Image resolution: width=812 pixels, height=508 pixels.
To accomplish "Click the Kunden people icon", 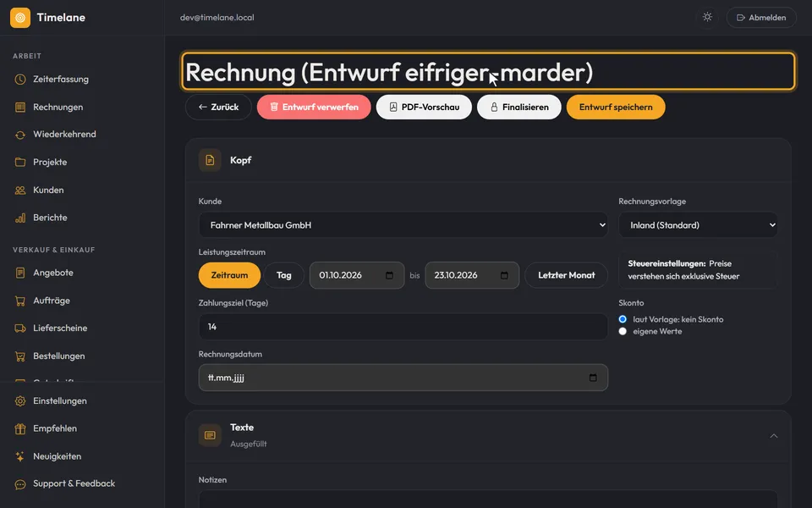I will pos(20,190).
